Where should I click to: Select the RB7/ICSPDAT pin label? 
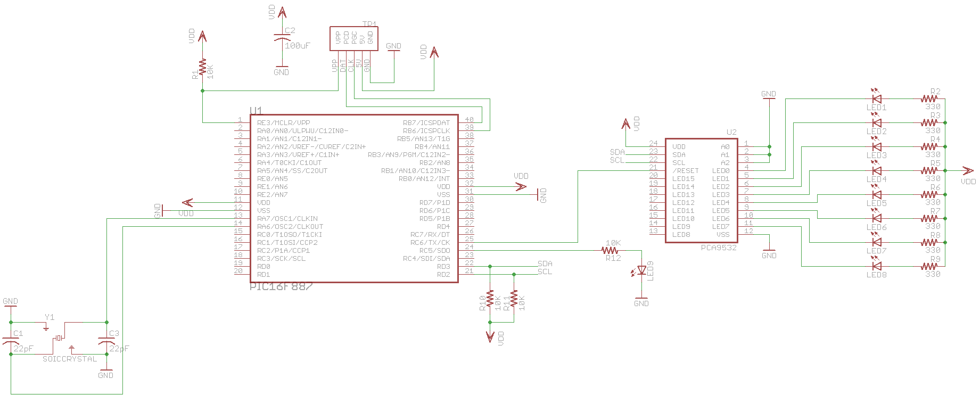[426, 123]
